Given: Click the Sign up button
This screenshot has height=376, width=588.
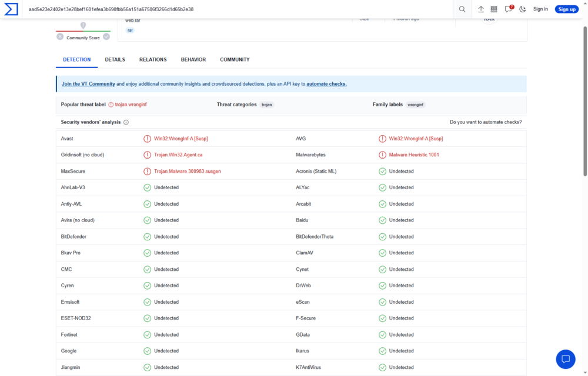Looking at the screenshot, I should (567, 9).
